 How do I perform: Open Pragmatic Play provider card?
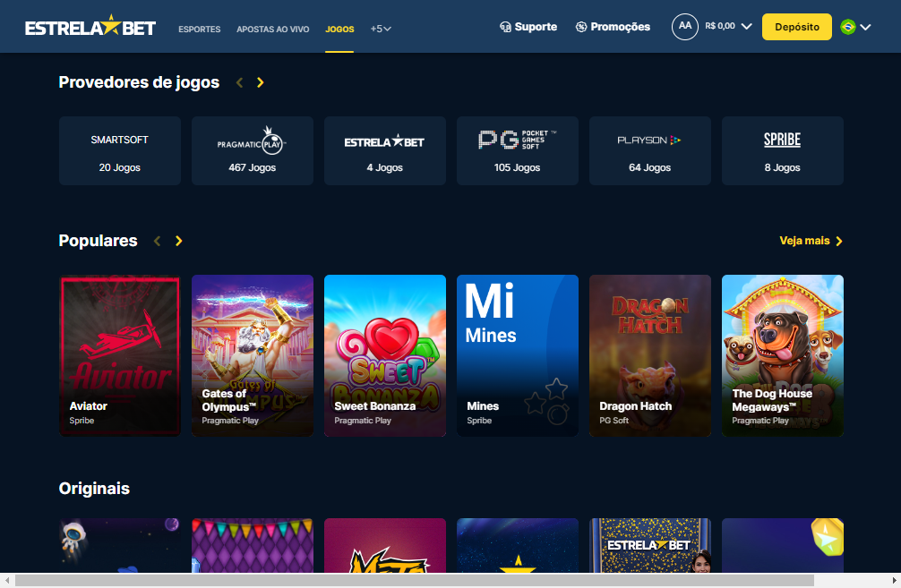[x=253, y=151]
